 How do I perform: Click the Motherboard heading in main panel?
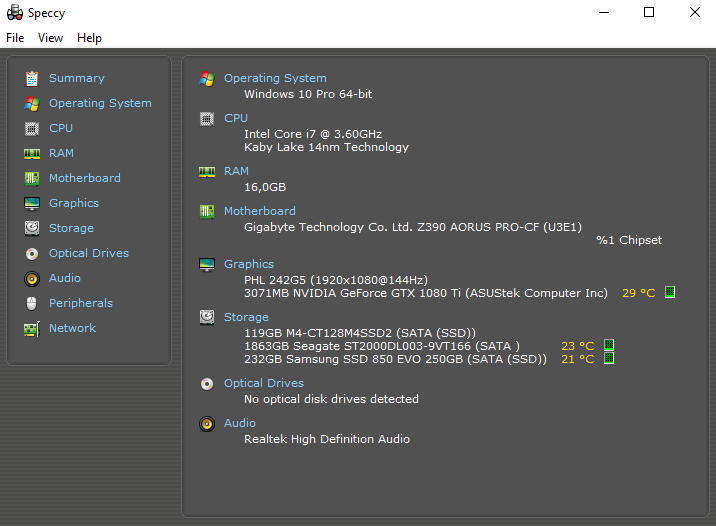pos(259,211)
